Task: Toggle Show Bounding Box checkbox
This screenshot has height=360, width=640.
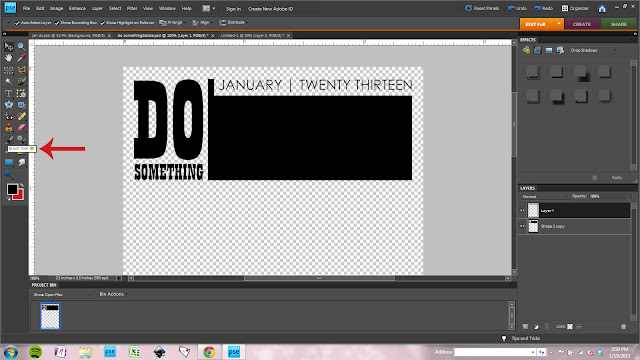Action: click(x=57, y=23)
